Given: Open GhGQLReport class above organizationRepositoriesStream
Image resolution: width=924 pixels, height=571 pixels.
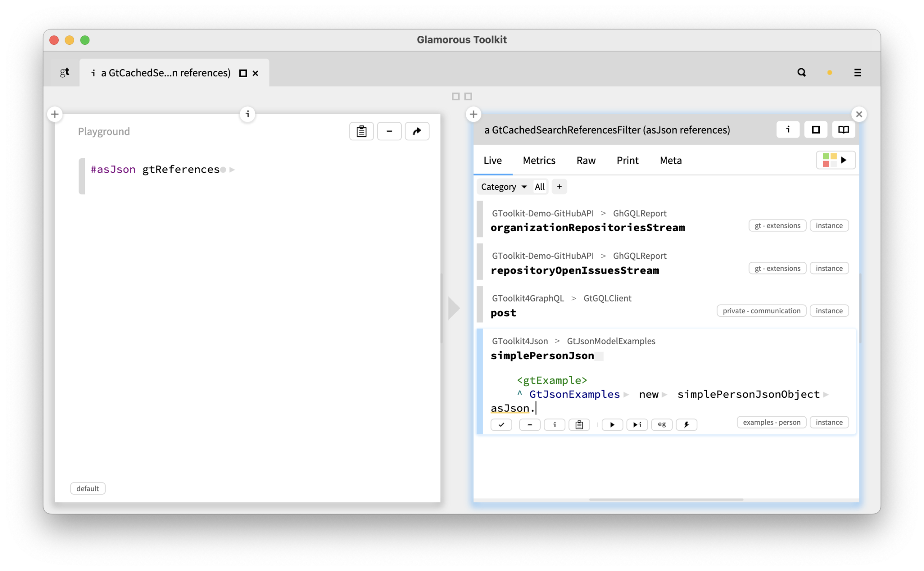Looking at the screenshot, I should tap(640, 213).
